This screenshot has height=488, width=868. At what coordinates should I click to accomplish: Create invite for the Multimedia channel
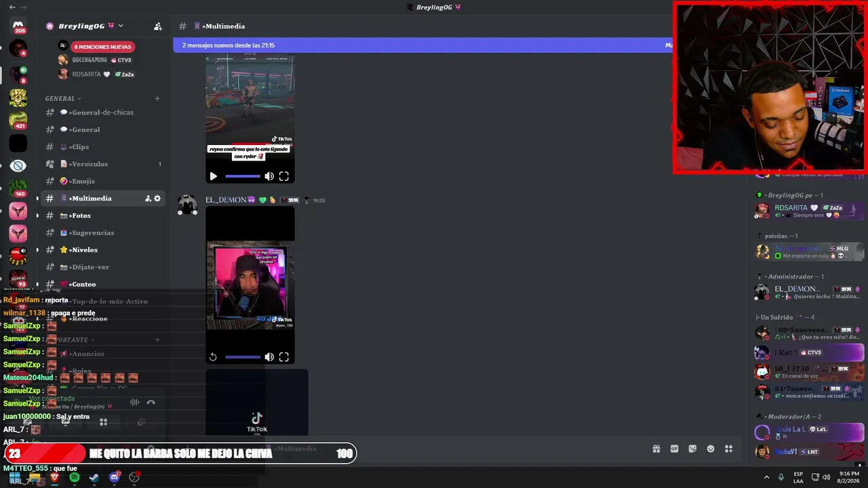(148, 199)
